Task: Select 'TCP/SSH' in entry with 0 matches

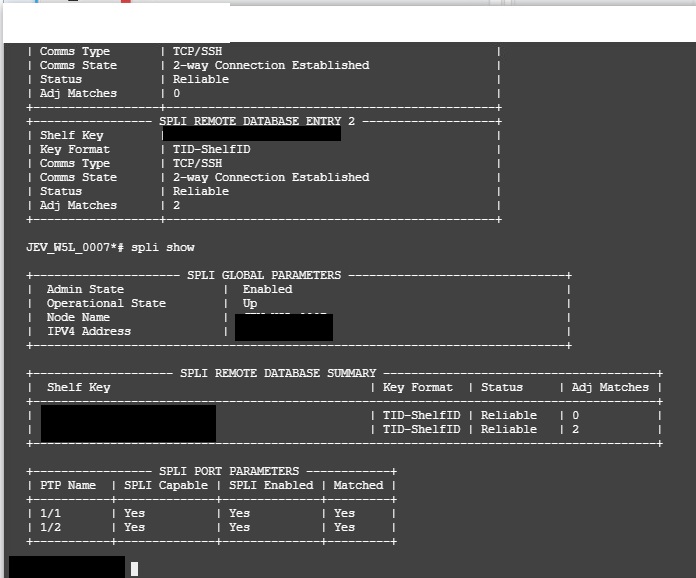Action: click(198, 51)
